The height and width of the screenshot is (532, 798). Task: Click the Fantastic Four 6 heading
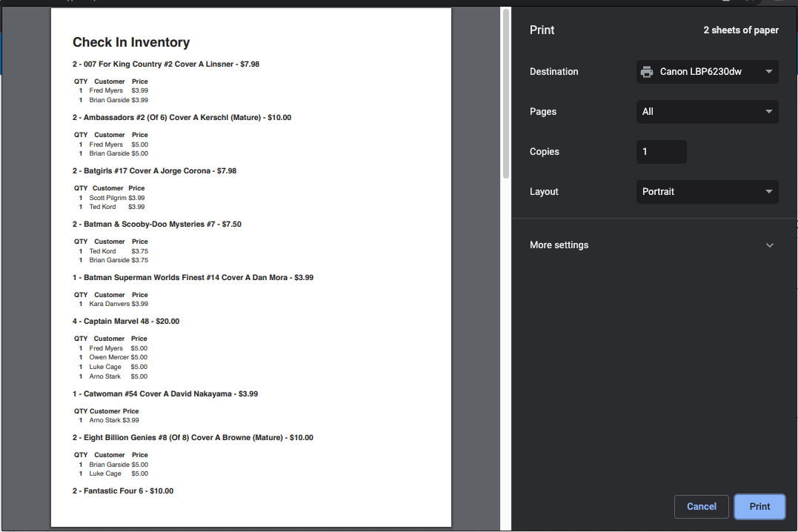(x=123, y=491)
